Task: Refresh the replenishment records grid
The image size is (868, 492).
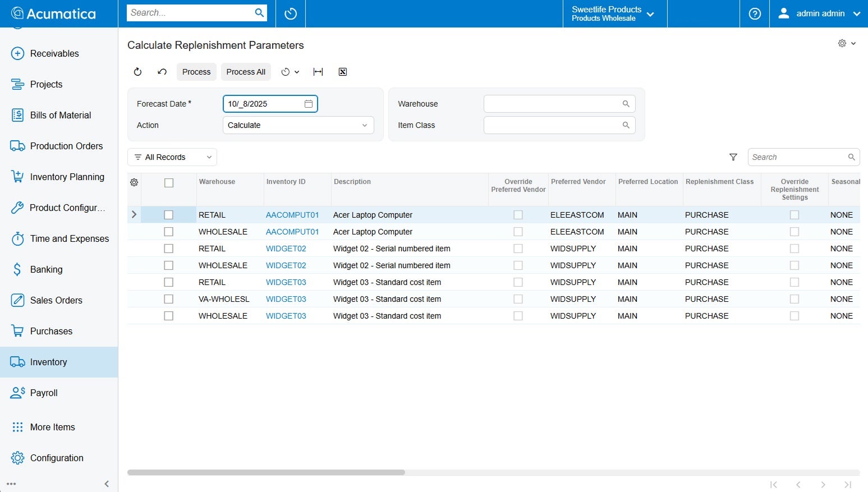Action: pyautogui.click(x=137, y=72)
